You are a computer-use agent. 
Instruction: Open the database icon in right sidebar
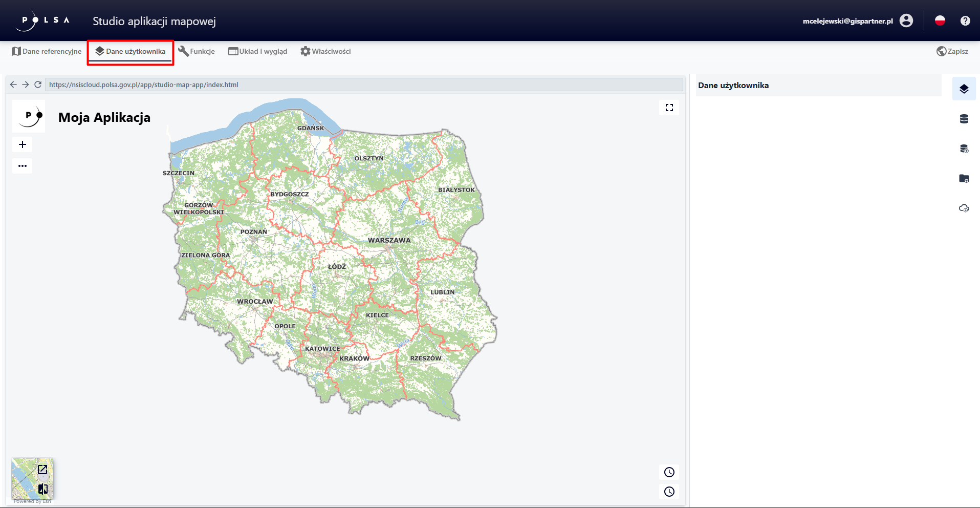click(964, 119)
